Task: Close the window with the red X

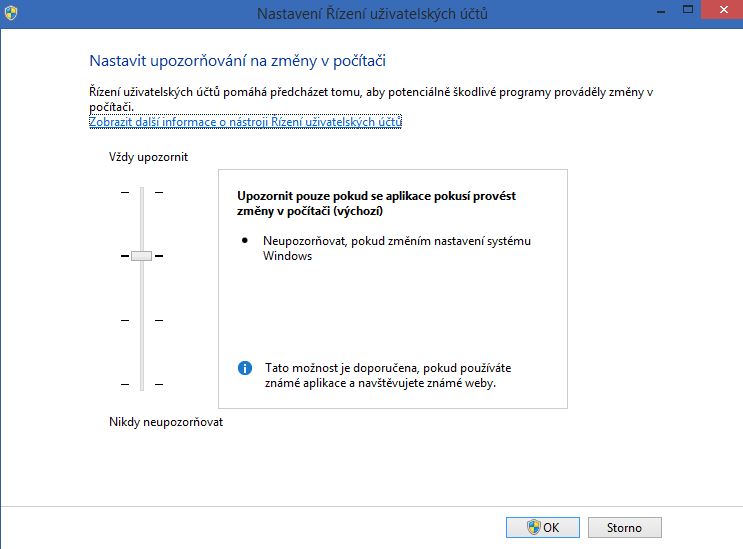Action: tap(723, 9)
